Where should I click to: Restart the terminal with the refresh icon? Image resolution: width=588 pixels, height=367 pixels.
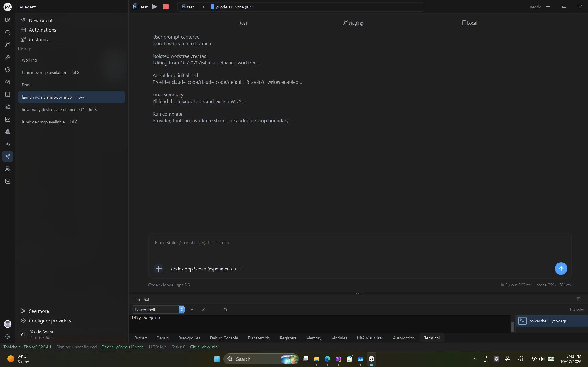(225, 310)
